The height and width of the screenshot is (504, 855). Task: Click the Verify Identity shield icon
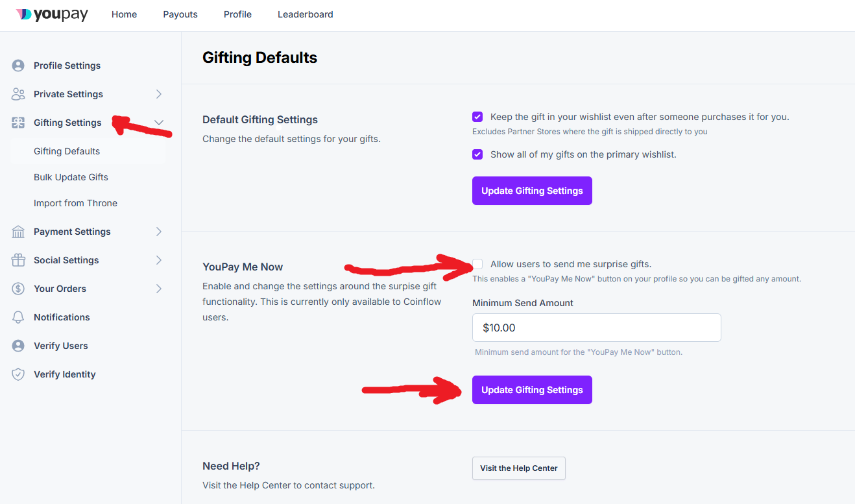tap(18, 374)
